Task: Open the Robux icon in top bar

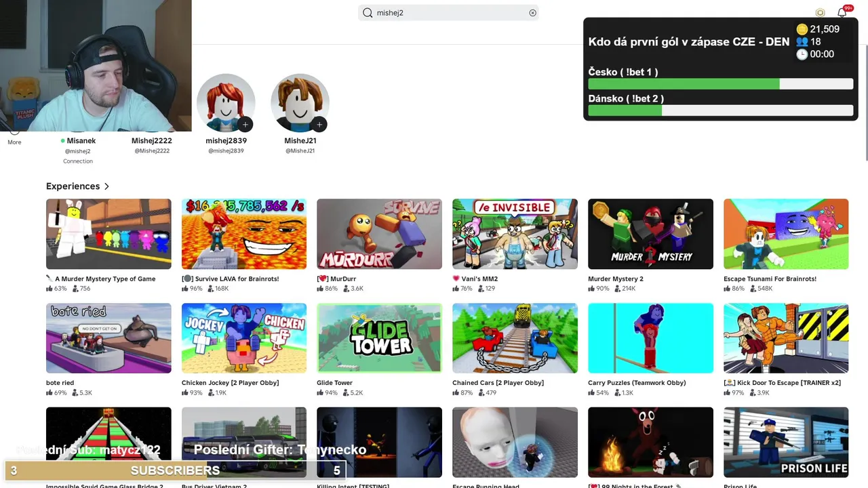Action: click(820, 13)
